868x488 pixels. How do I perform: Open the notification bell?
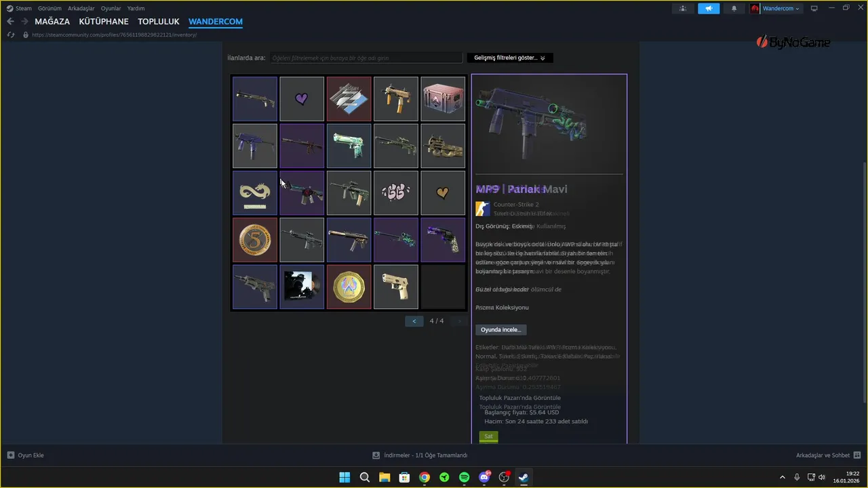[x=734, y=9]
